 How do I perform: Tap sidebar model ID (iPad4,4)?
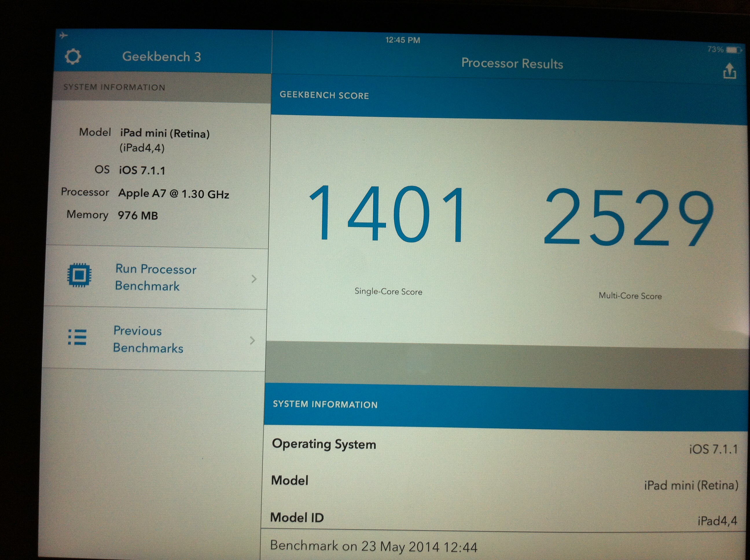[x=142, y=148]
